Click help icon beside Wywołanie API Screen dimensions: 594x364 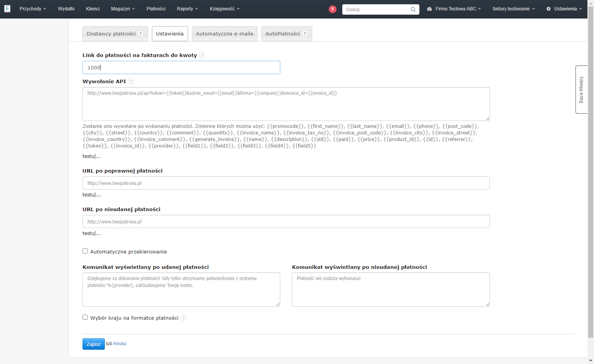coord(131,82)
